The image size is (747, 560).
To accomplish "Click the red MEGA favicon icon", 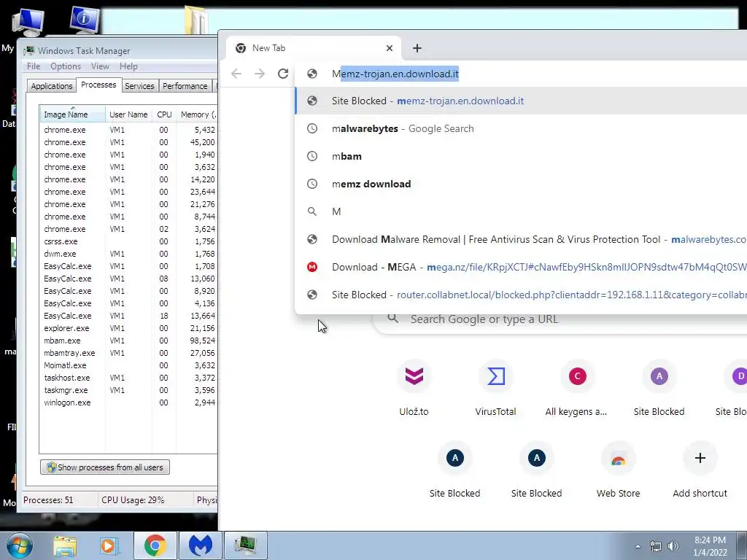I will (312, 267).
